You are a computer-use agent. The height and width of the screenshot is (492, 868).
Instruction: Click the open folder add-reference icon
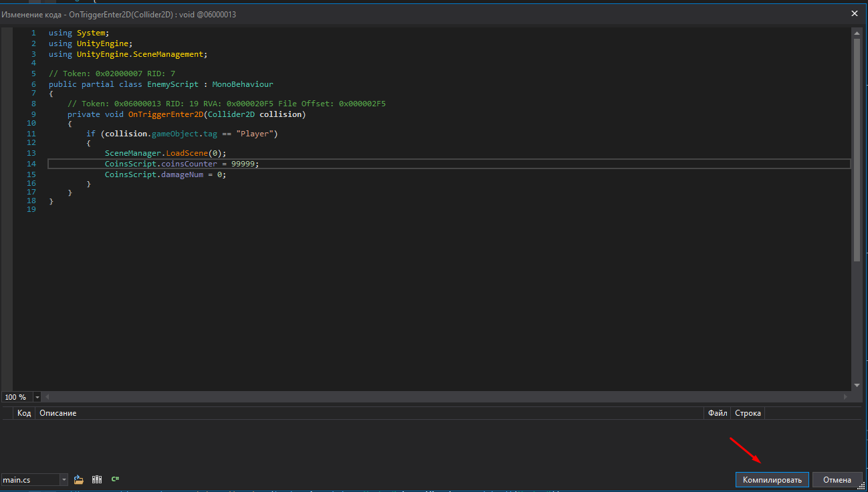point(79,479)
